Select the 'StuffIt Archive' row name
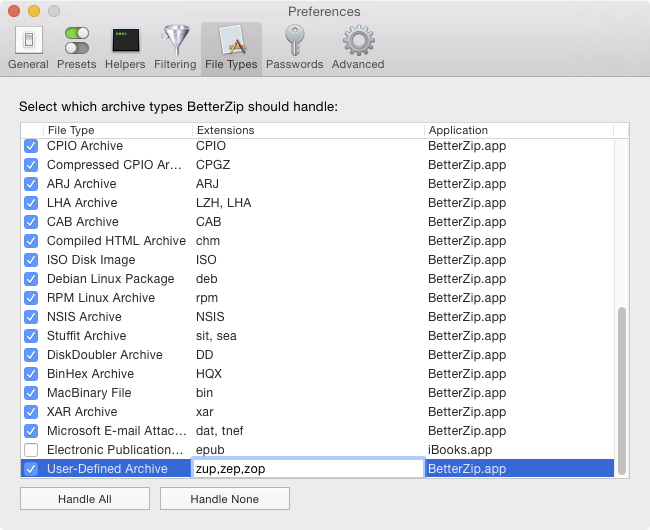Image resolution: width=650 pixels, height=530 pixels. pyautogui.click(x=87, y=336)
